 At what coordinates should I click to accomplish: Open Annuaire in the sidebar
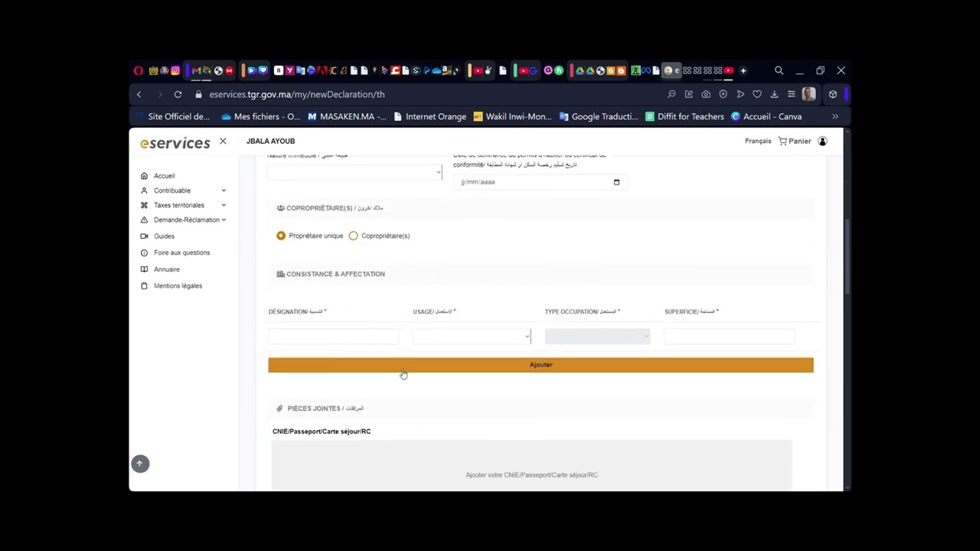tap(167, 269)
